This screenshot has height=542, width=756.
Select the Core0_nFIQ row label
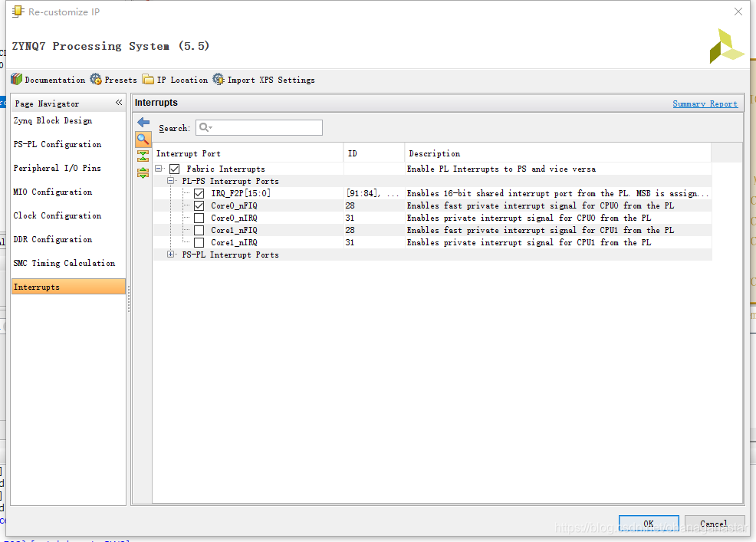tap(234, 206)
